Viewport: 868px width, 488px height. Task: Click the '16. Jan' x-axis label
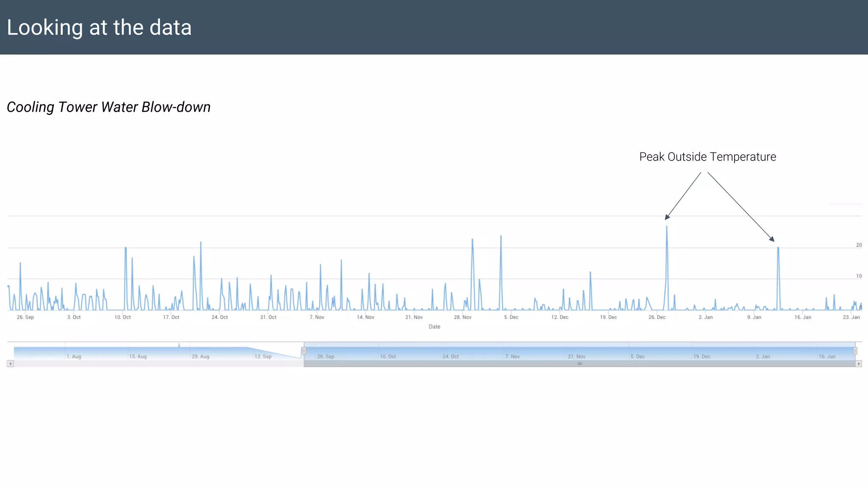coord(803,317)
